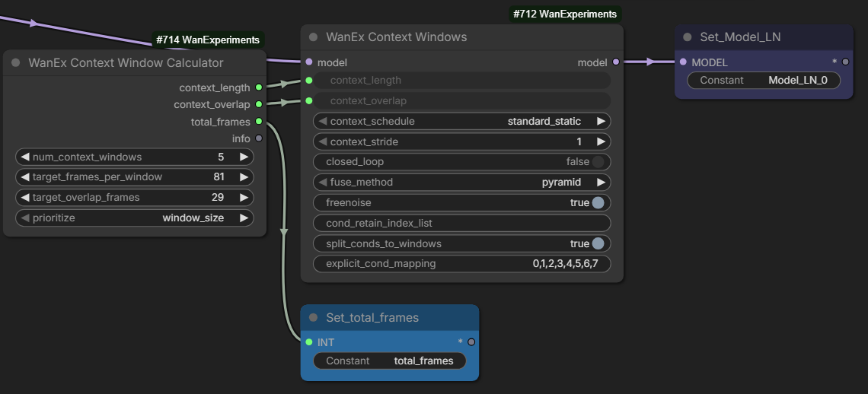868x394 pixels.
Task: Increase context_stride value with right arrow
Action: 601,141
